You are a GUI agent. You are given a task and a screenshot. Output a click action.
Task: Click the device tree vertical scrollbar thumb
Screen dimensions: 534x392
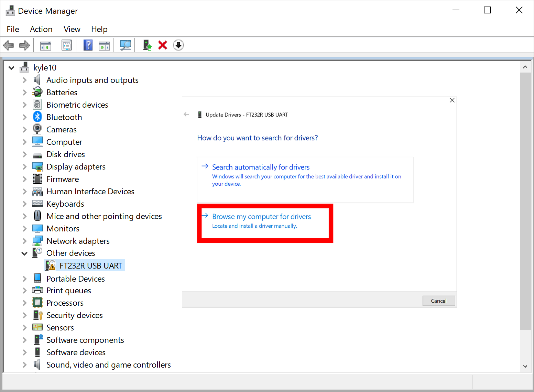click(525, 201)
